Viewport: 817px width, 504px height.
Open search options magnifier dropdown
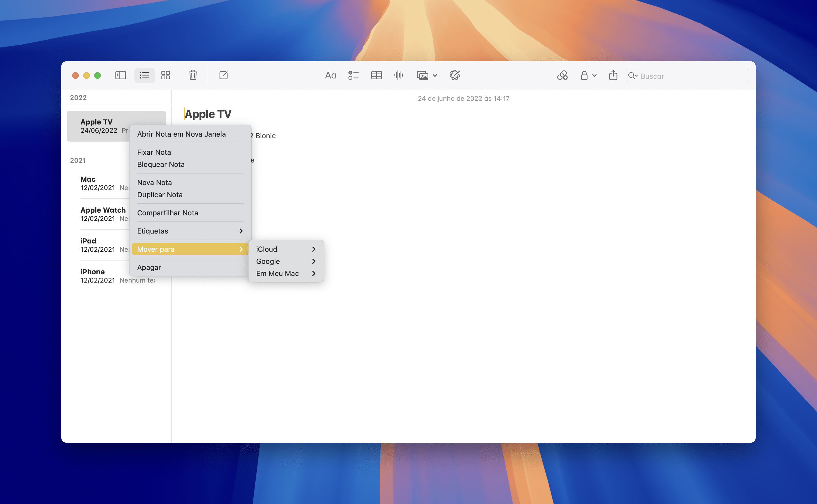point(633,76)
